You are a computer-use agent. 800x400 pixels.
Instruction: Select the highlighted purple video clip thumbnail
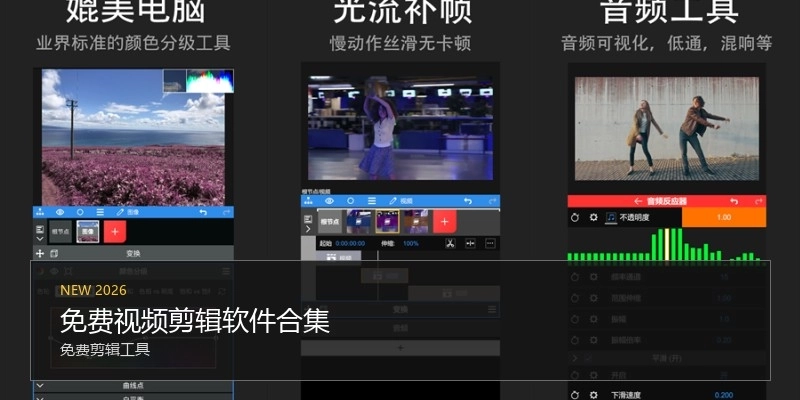(387, 221)
